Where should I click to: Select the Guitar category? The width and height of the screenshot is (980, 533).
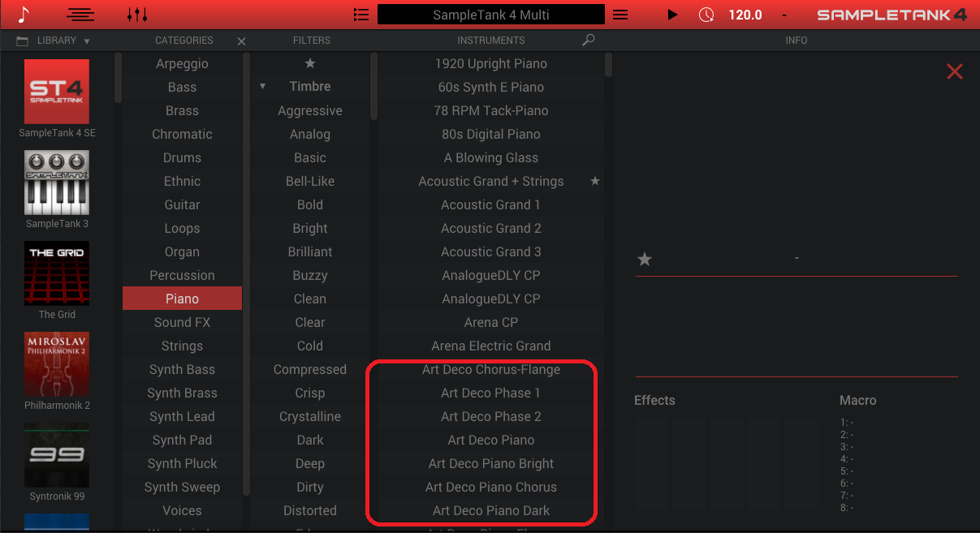[x=182, y=204]
